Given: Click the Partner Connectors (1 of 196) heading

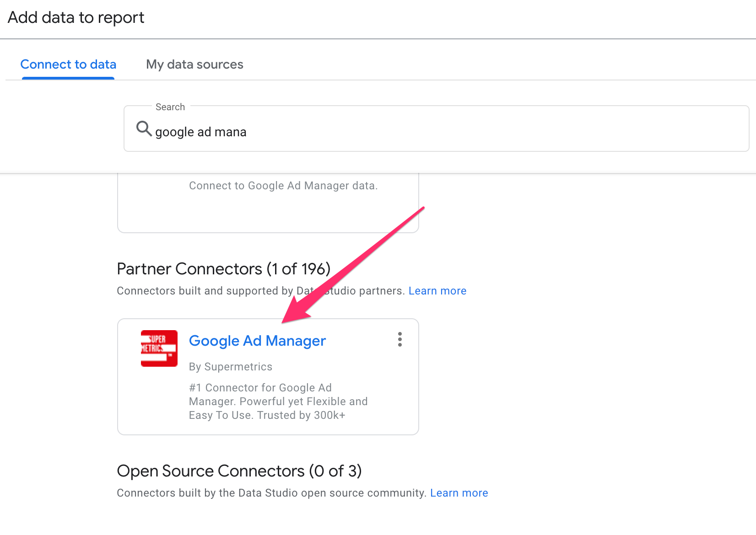Looking at the screenshot, I should [224, 269].
